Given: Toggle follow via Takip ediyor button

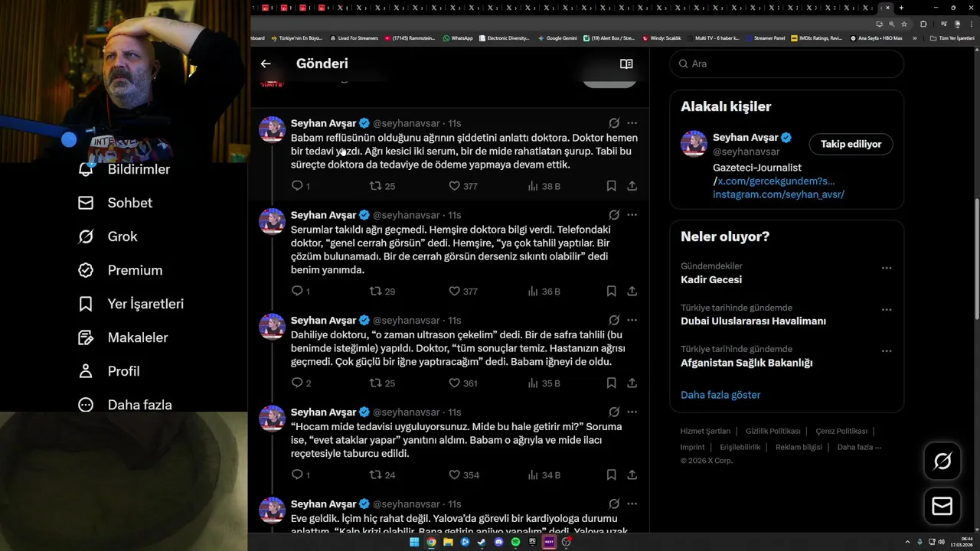Looking at the screenshot, I should tap(851, 144).
